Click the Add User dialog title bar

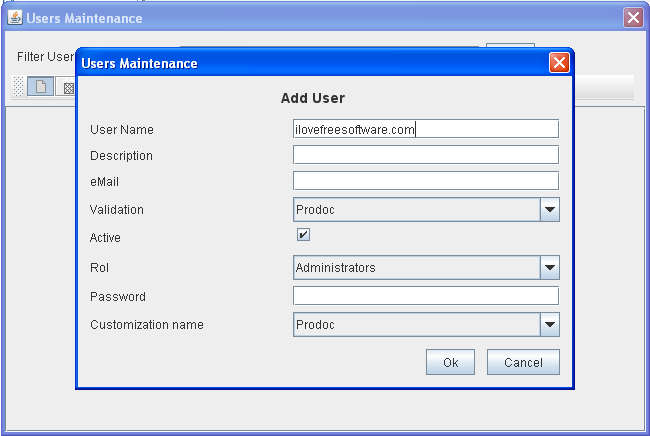pos(300,63)
